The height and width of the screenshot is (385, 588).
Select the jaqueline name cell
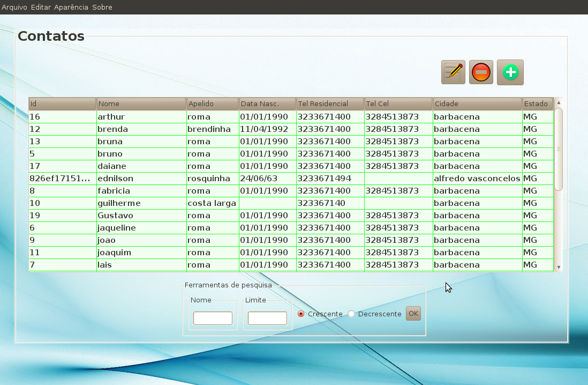[x=141, y=228]
